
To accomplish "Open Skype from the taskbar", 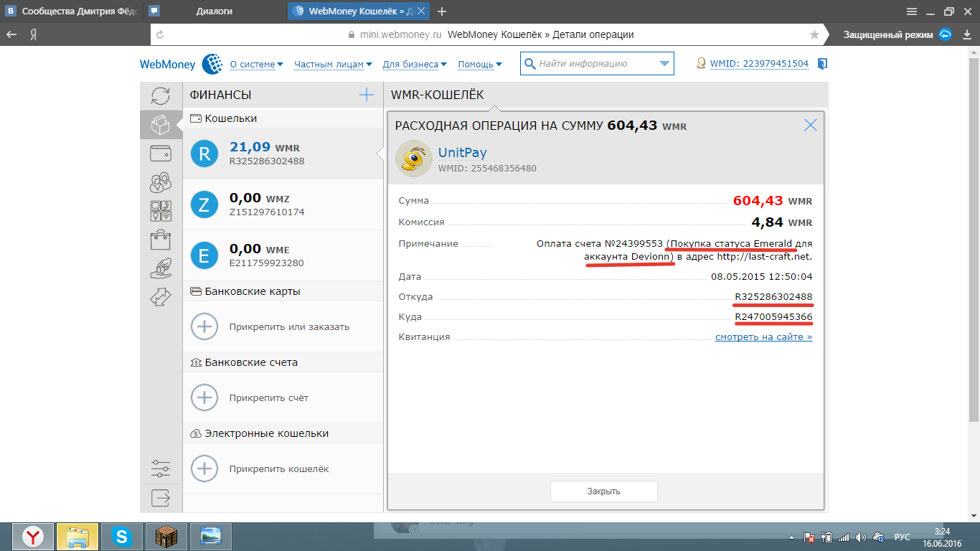I will [x=122, y=537].
